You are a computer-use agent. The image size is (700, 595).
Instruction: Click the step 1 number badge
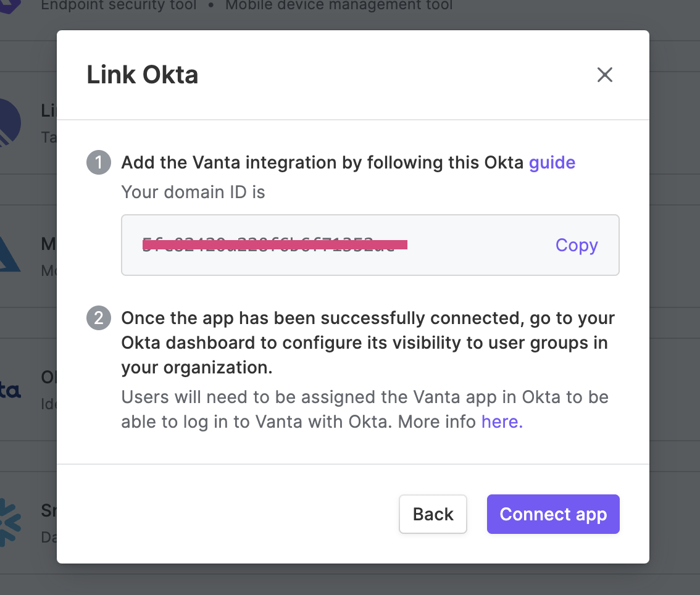click(99, 162)
